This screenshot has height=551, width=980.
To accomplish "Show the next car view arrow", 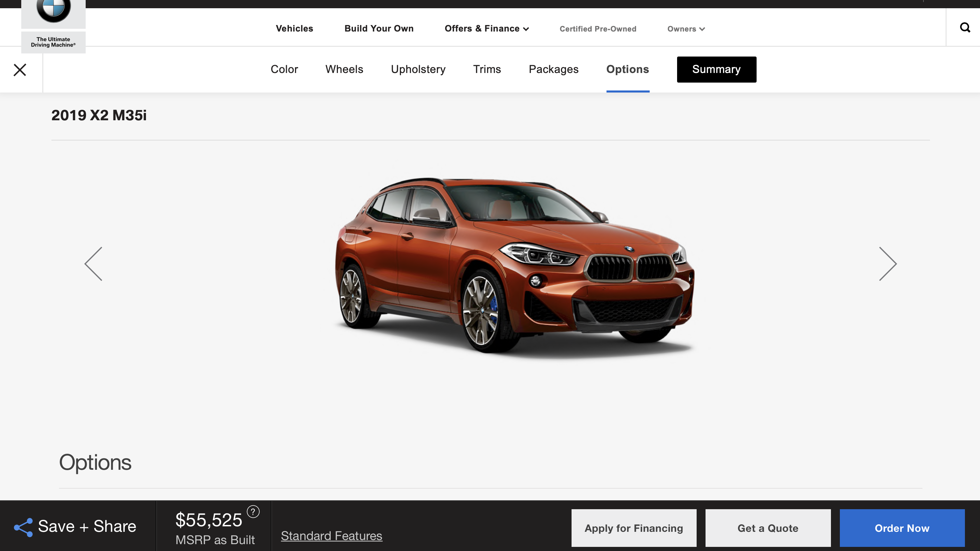I will [887, 264].
